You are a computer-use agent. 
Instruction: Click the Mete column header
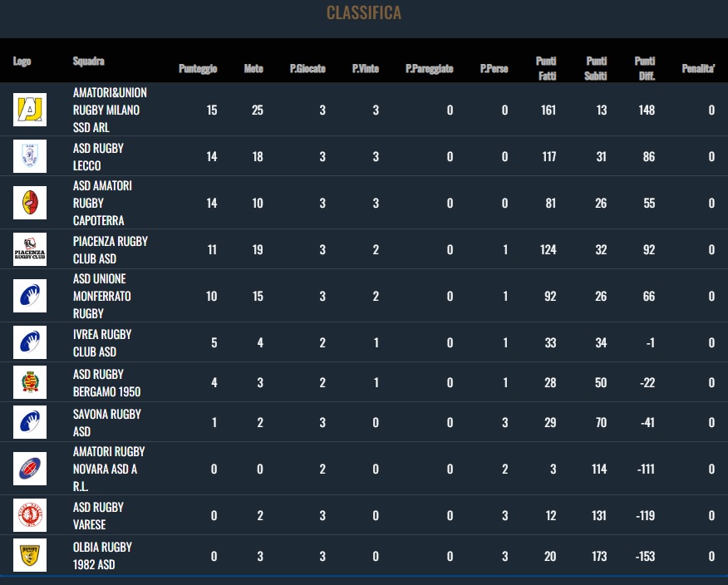point(253,68)
